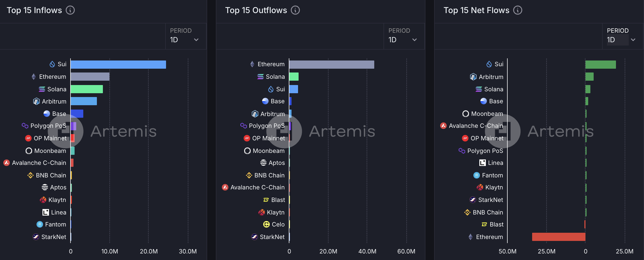Open the Top 15 Net Flows info icon

coord(518,10)
